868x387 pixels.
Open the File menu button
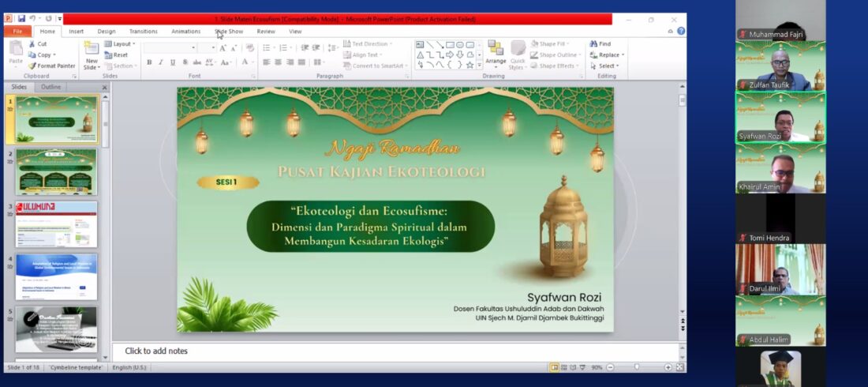tap(17, 32)
